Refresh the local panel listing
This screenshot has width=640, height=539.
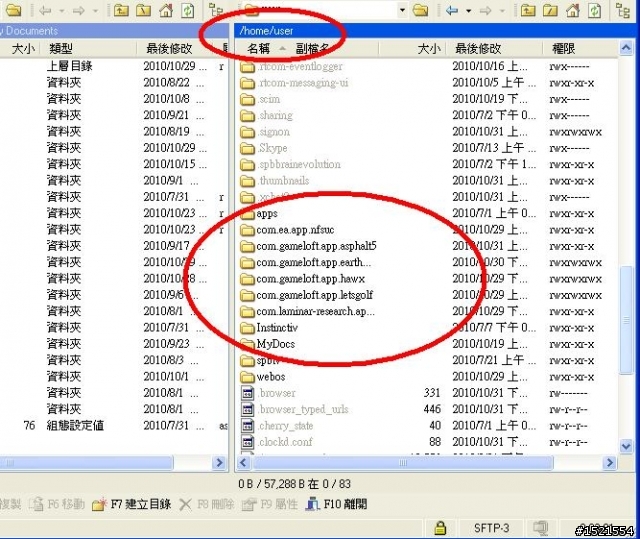pos(188,10)
